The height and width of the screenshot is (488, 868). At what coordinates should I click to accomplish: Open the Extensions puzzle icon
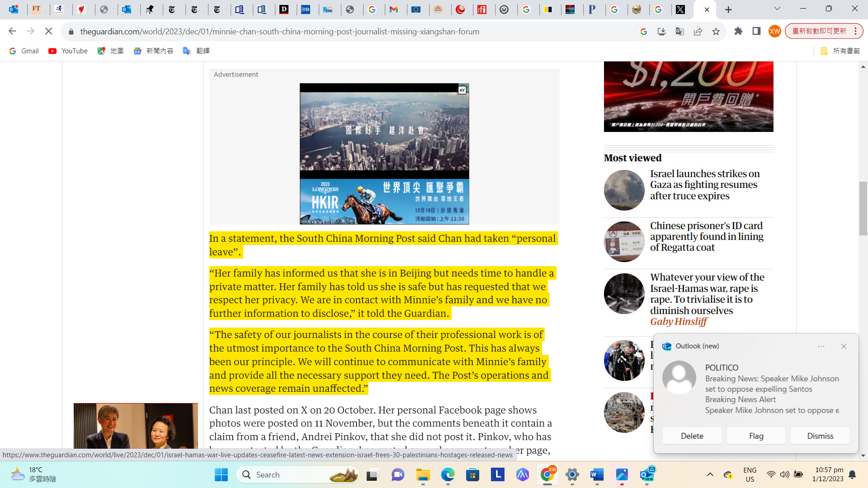coord(738,31)
